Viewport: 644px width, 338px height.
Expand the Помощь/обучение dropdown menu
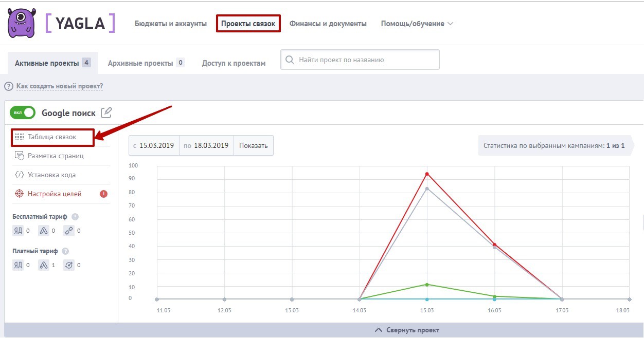click(x=417, y=24)
